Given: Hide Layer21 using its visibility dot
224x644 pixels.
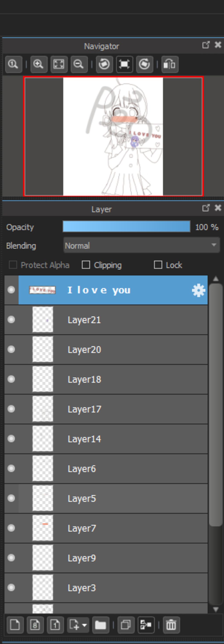Looking at the screenshot, I should coord(11,319).
